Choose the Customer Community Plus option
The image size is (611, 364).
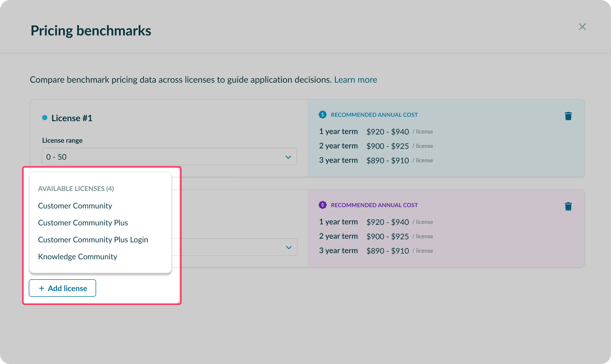click(83, 223)
